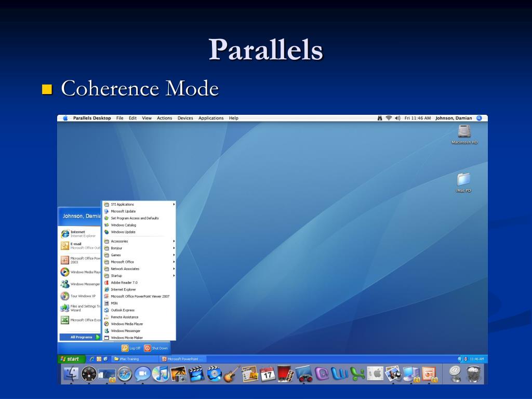Viewport: 532px width, 399px height.
Task: Open iCal calendar icon in dock
Action: point(268,374)
